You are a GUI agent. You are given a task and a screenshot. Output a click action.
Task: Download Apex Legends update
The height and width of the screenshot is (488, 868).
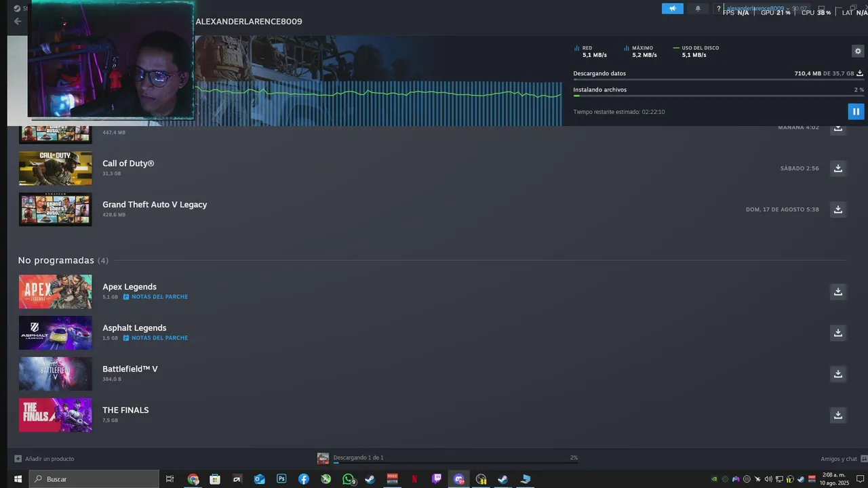click(838, 291)
